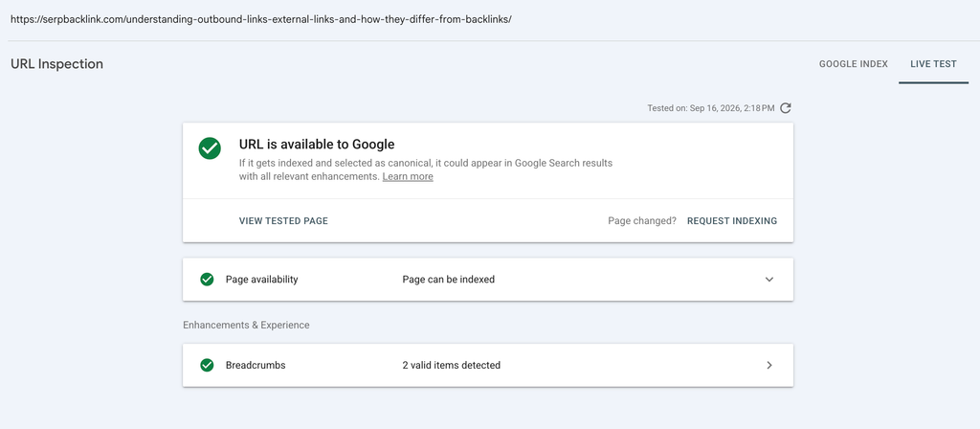Click the 'Page changed?' text
This screenshot has width=980, height=429.
642,221
